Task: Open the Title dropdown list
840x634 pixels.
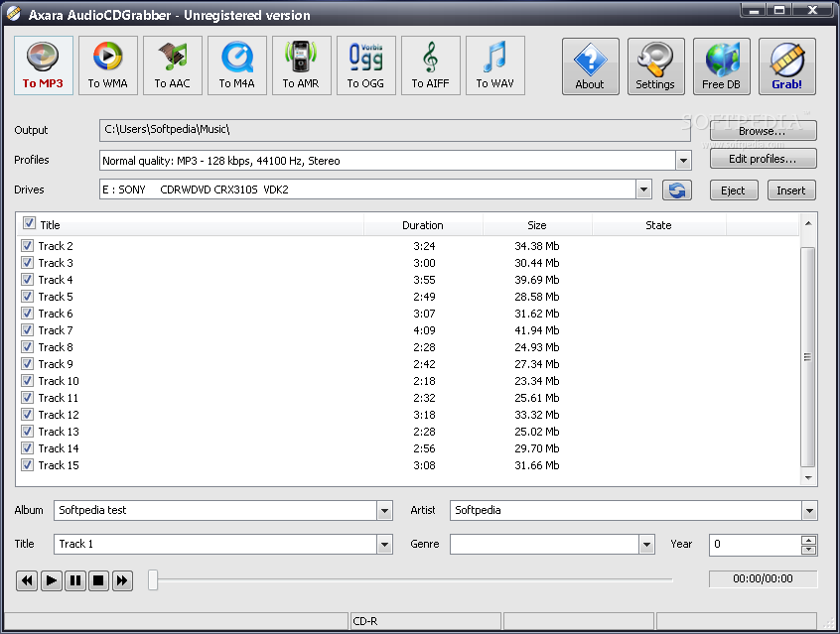Action: point(384,545)
